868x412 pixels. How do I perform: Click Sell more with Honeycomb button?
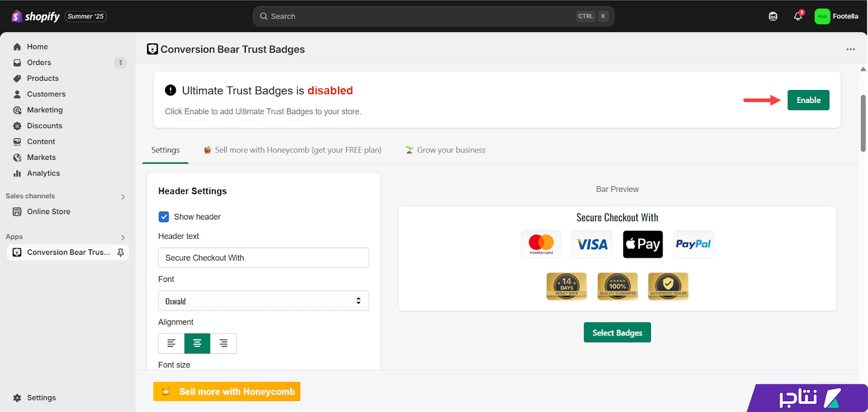click(x=227, y=391)
